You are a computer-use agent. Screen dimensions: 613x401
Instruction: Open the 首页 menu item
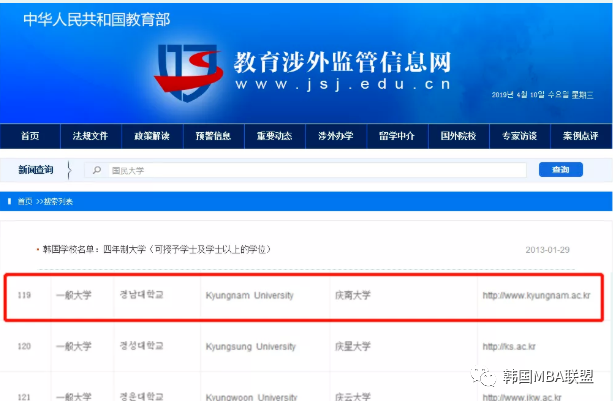(30, 136)
